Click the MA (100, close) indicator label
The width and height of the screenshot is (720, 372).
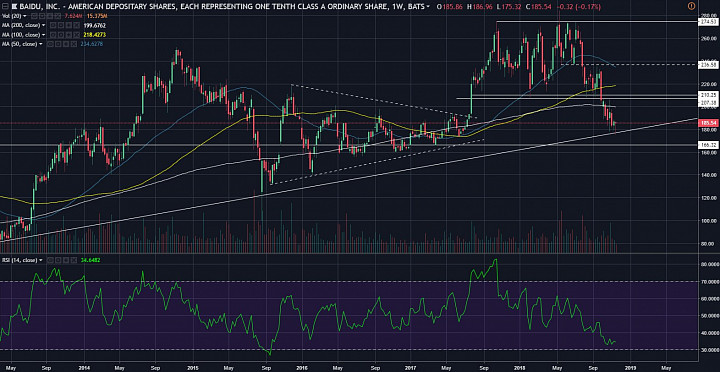tap(21, 34)
